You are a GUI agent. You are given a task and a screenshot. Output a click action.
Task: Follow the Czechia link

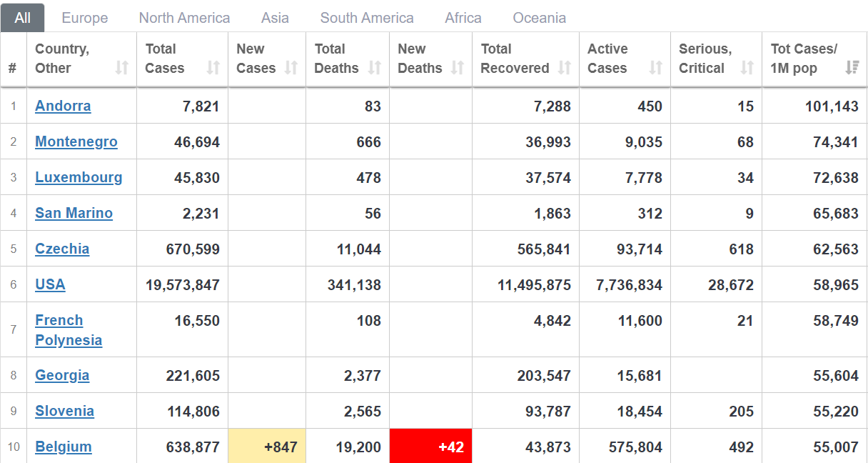point(62,249)
